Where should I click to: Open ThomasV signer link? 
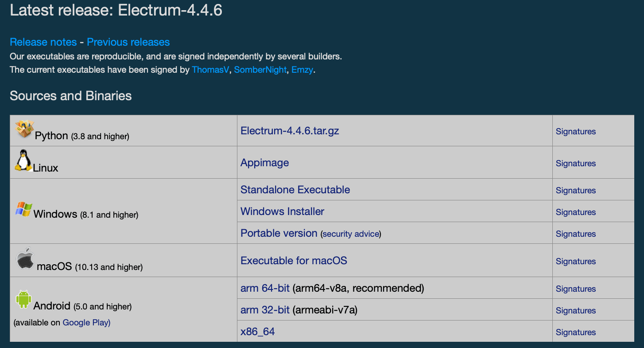click(210, 70)
